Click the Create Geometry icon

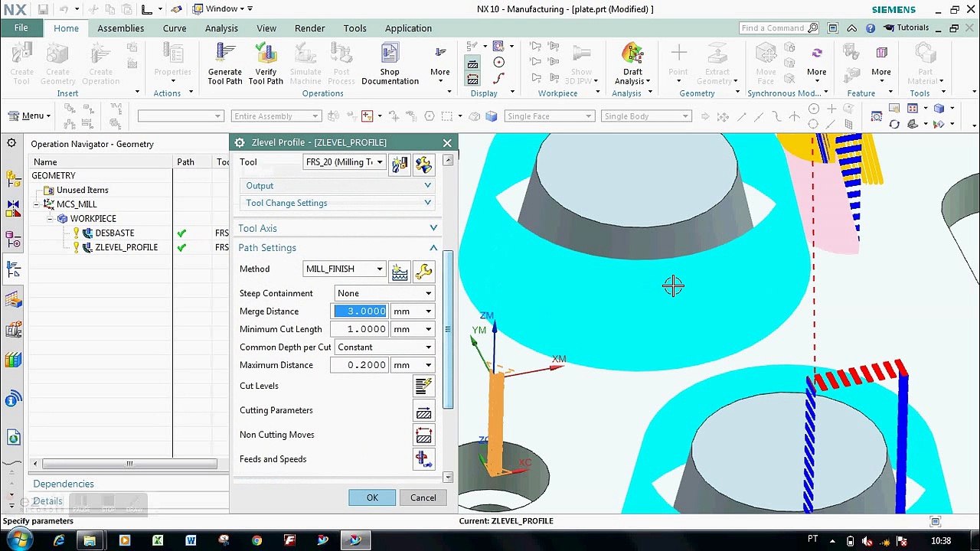click(x=57, y=64)
